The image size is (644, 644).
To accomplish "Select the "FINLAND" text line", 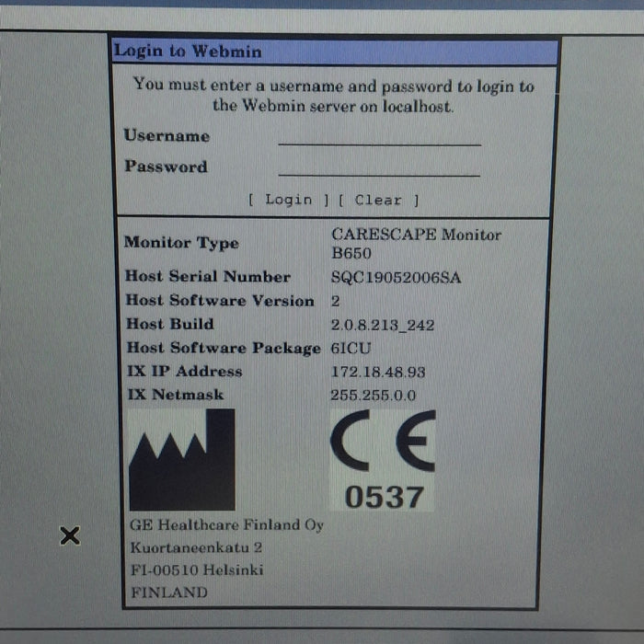I will [168, 592].
